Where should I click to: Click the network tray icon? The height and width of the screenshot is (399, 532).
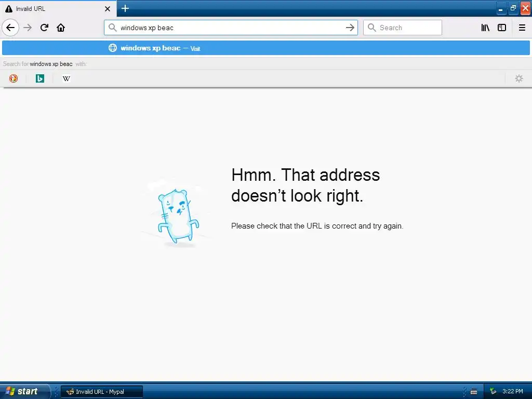[x=493, y=391]
